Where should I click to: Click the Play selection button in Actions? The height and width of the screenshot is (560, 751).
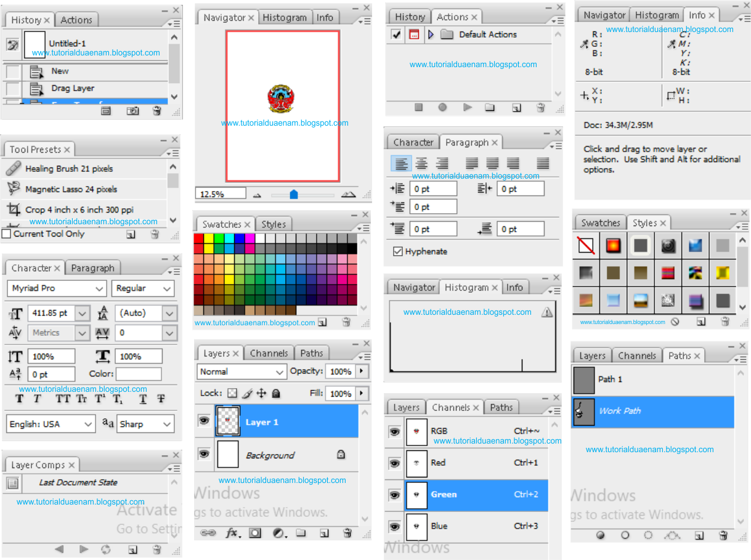pos(468,107)
